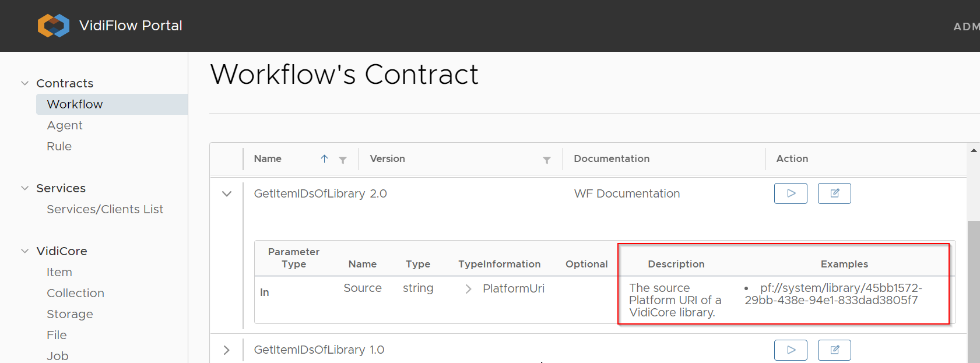This screenshot has width=980, height=363.
Task: Collapse the Contracts section in sidebar
Action: click(24, 83)
